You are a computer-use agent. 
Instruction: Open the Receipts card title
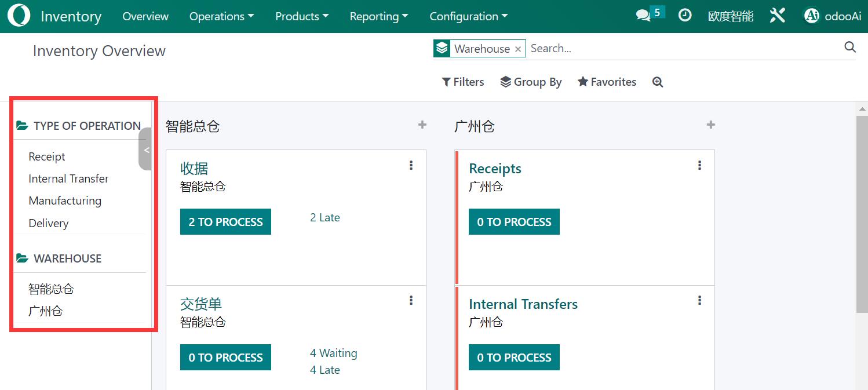pyautogui.click(x=495, y=169)
